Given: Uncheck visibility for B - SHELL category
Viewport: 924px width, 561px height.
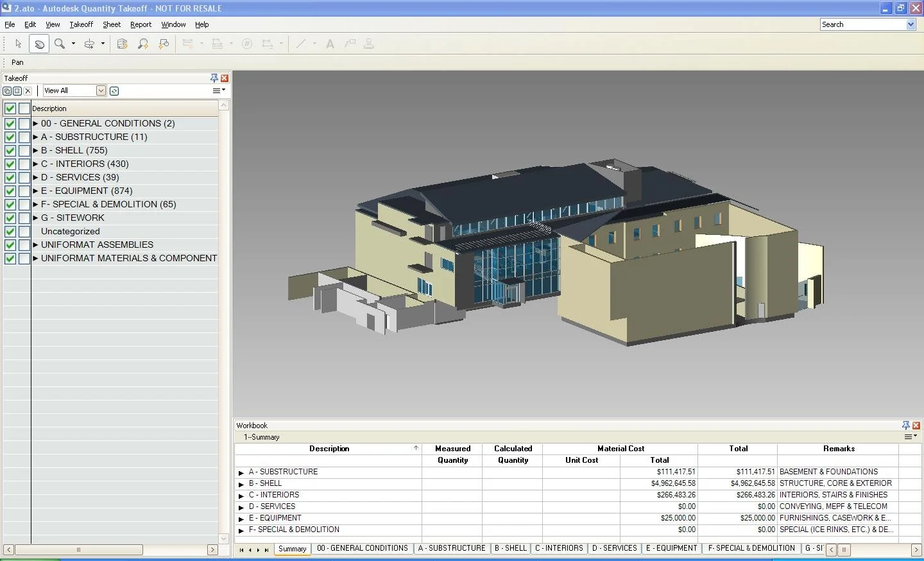Looking at the screenshot, I should pyautogui.click(x=9, y=150).
